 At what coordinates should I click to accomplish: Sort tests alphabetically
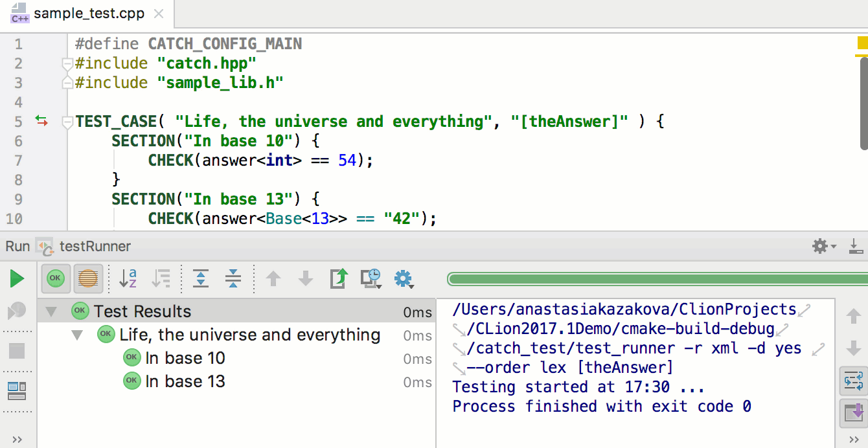(128, 279)
